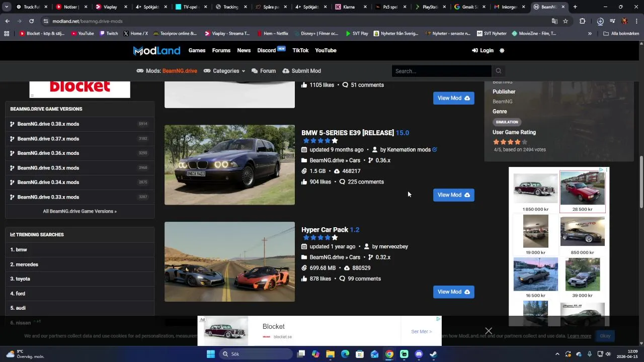Open BeamNG.drive 0.36.x mods

coord(79,153)
